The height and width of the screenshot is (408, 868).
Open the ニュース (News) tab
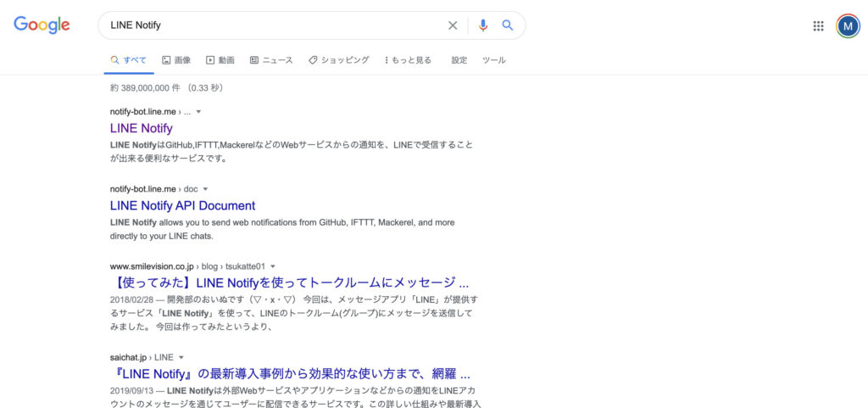coord(271,60)
